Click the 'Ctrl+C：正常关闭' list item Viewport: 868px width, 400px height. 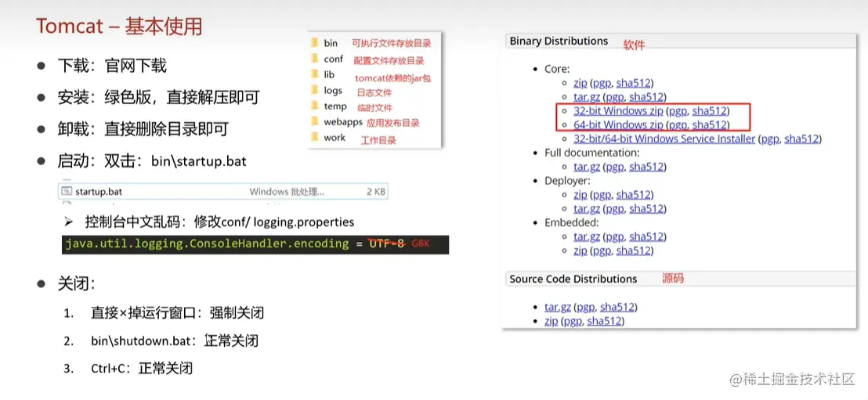[142, 368]
